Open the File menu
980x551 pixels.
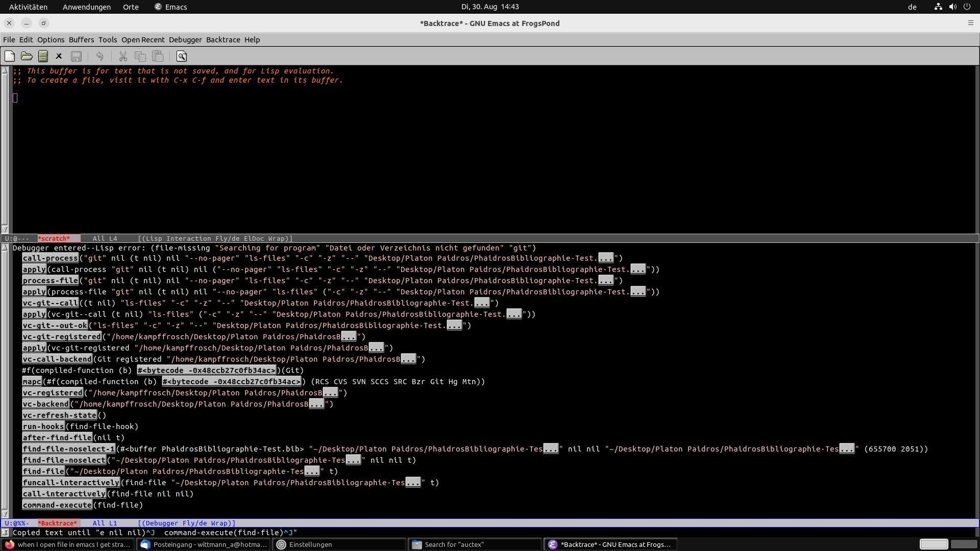[x=9, y=40]
